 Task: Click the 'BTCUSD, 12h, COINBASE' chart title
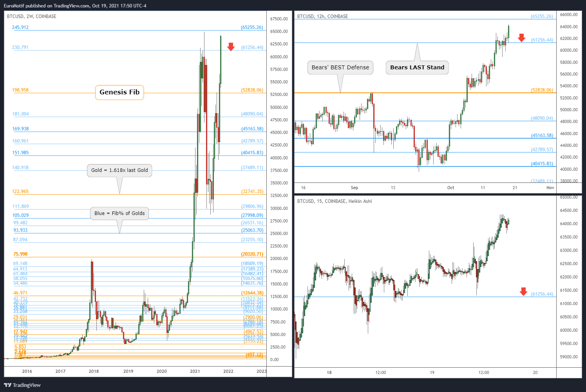[323, 16]
